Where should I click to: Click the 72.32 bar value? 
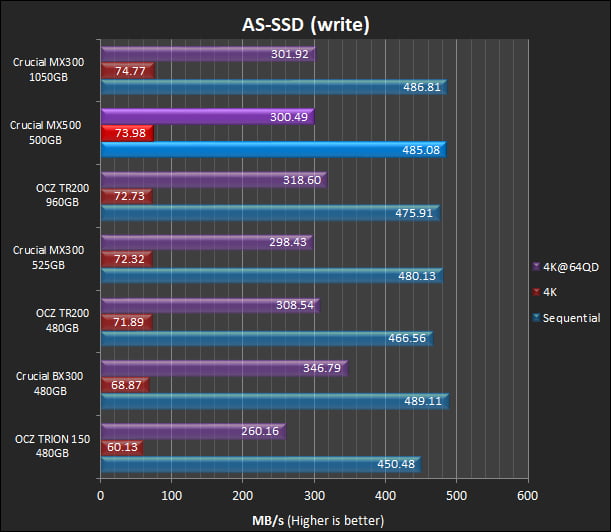coord(129,259)
